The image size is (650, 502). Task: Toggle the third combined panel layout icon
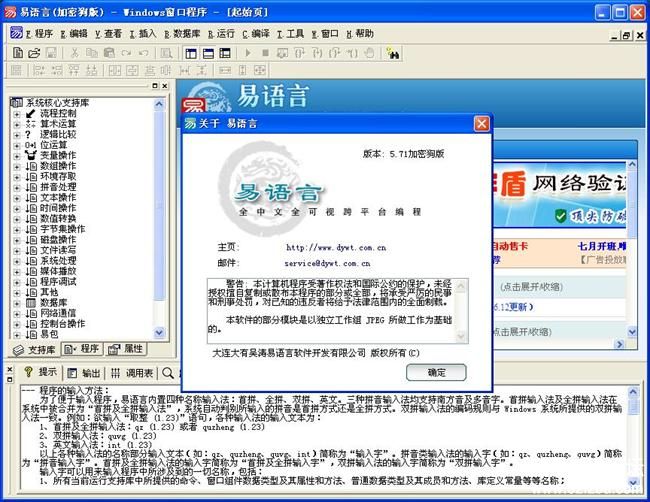[x=225, y=53]
